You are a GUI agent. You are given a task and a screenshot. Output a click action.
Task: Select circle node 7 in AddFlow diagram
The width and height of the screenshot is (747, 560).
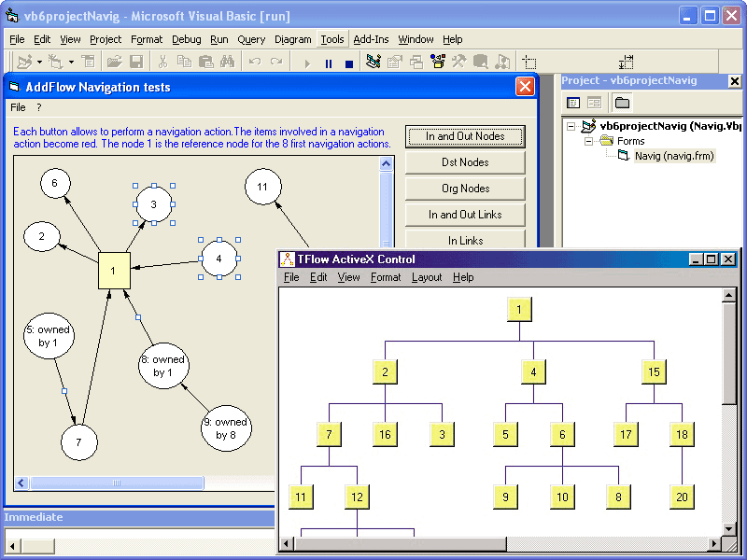[79, 442]
